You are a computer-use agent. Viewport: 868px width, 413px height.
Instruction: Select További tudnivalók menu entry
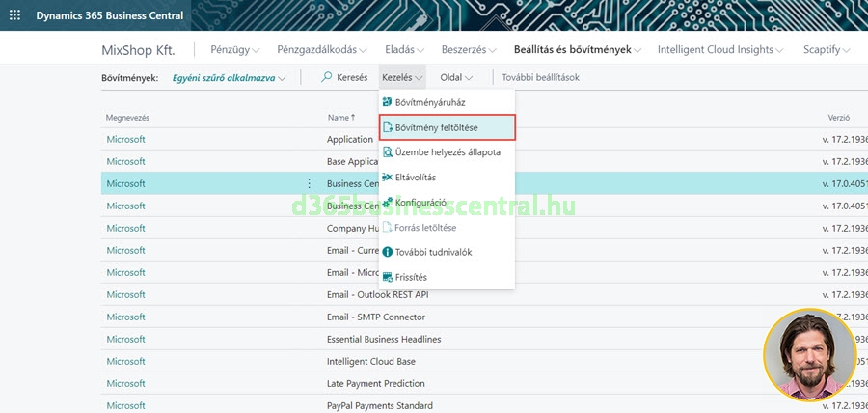pos(448,252)
